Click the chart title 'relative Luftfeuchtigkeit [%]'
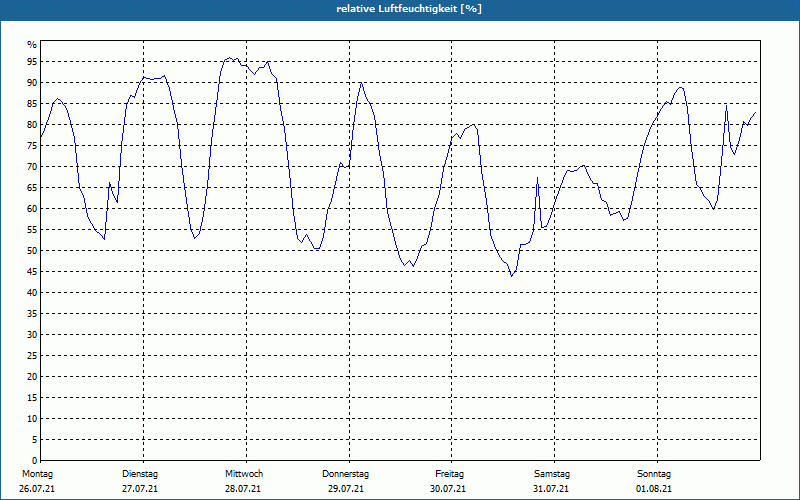 point(409,9)
